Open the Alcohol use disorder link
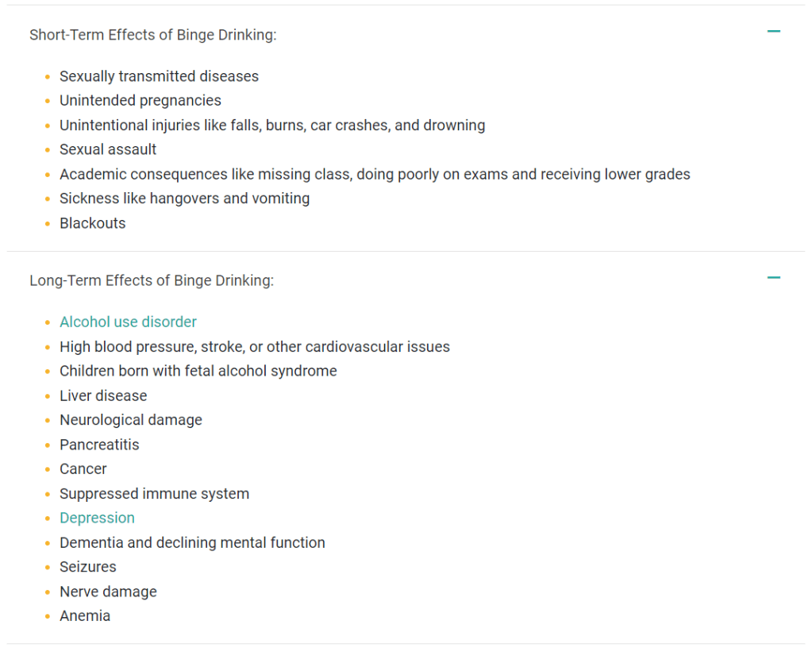 [128, 322]
